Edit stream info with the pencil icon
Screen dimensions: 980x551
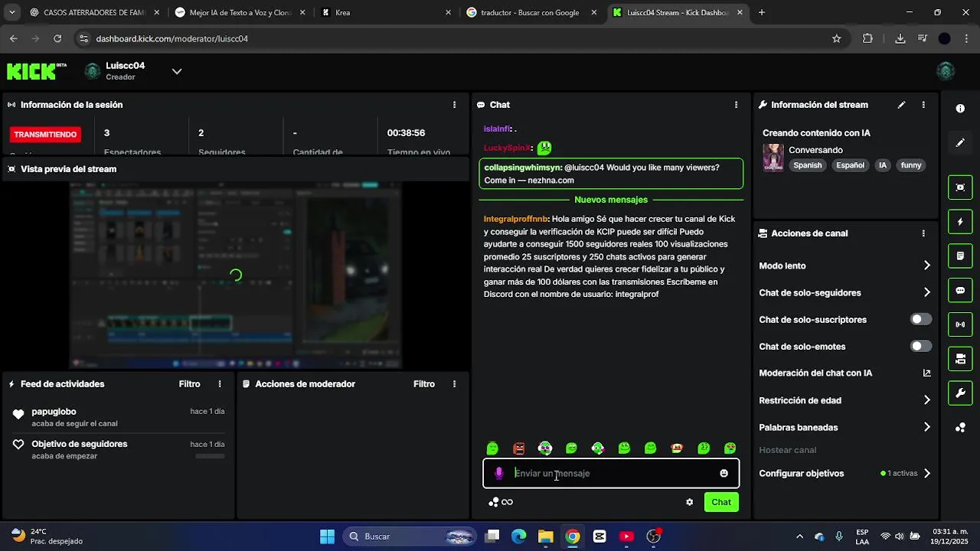901,105
